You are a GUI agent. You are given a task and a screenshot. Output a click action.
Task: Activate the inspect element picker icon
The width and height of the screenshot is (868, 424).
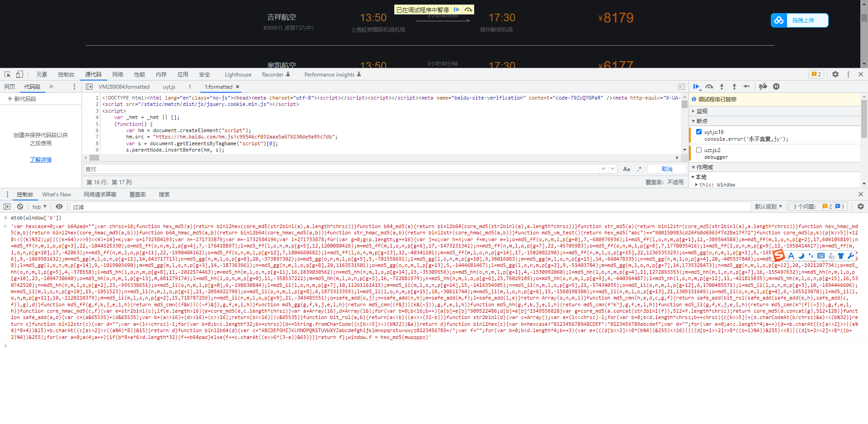[8, 74]
